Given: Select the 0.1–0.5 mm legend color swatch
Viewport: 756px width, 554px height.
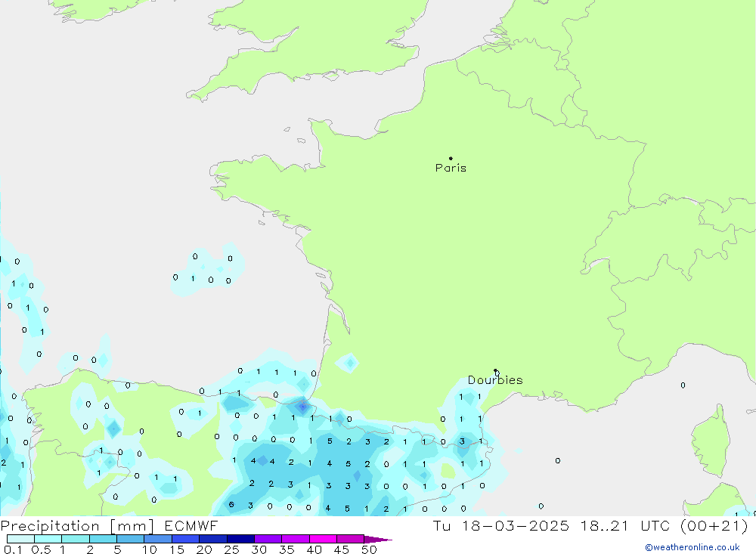Looking at the screenshot, I should coord(20,539).
